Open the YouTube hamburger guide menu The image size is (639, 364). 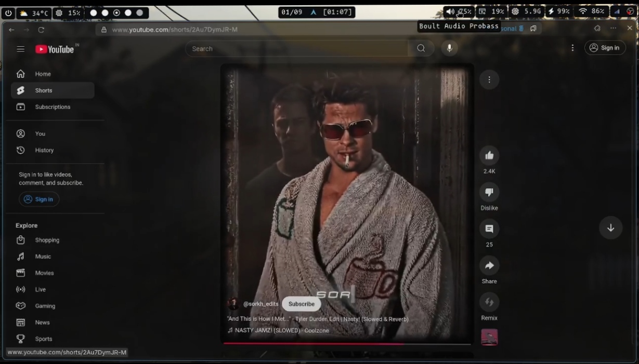pos(21,49)
